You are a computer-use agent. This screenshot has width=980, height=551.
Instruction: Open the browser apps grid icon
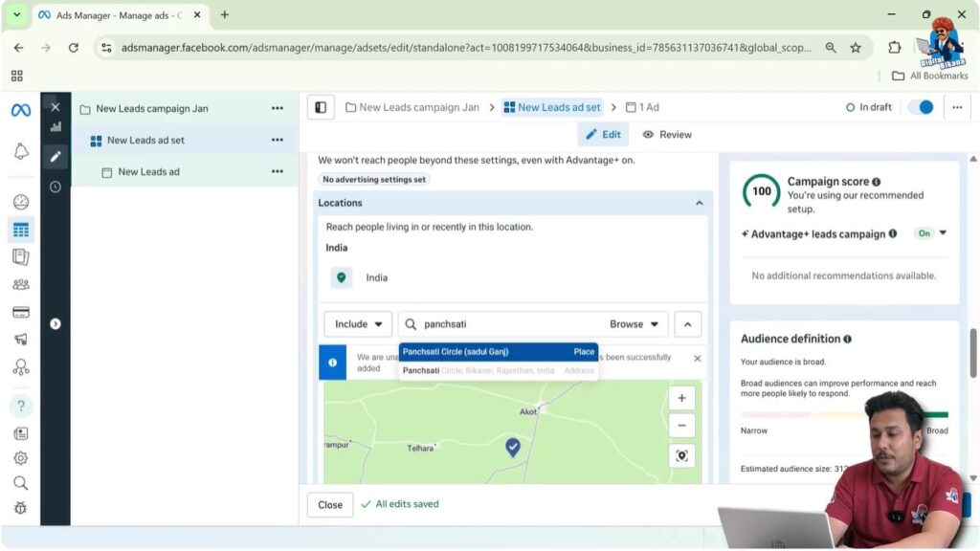[x=17, y=76]
